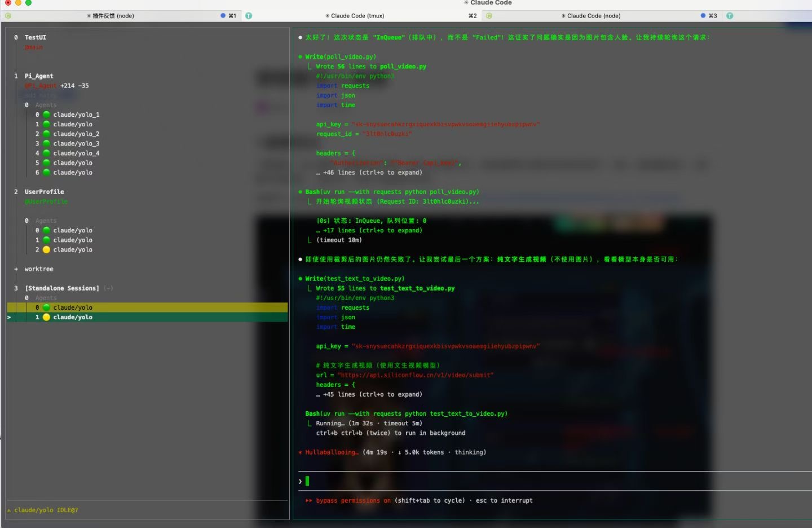
Task: Click the teal T icon after first tab
Action: [x=249, y=16]
